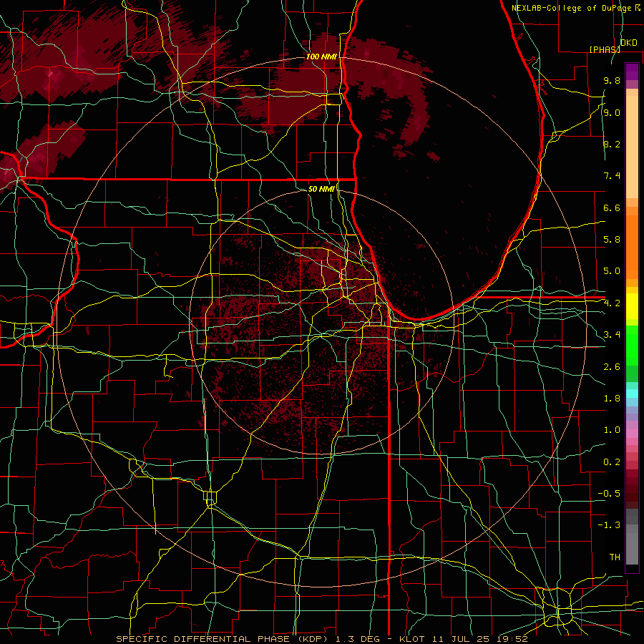Click the 1.8 scale value
This screenshot has width=644, height=644.
612,399
